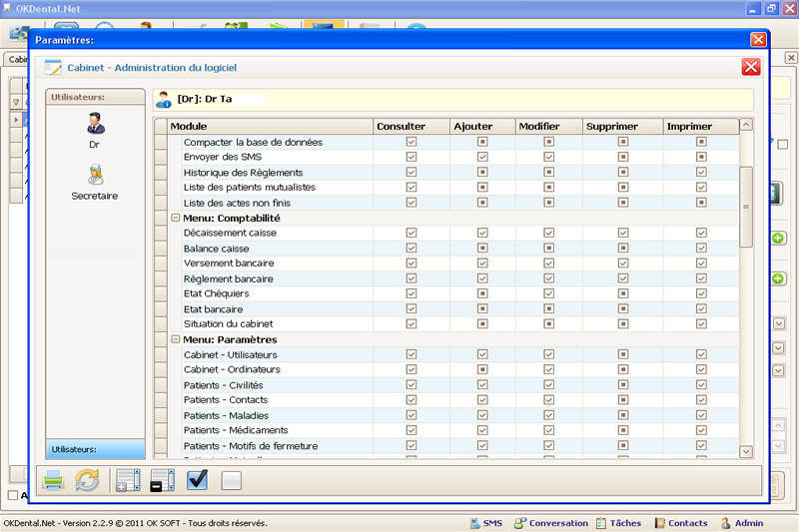Click the scroll up arrow of permissions list
Image resolution: width=799 pixels, height=532 pixels.
pos(746,125)
